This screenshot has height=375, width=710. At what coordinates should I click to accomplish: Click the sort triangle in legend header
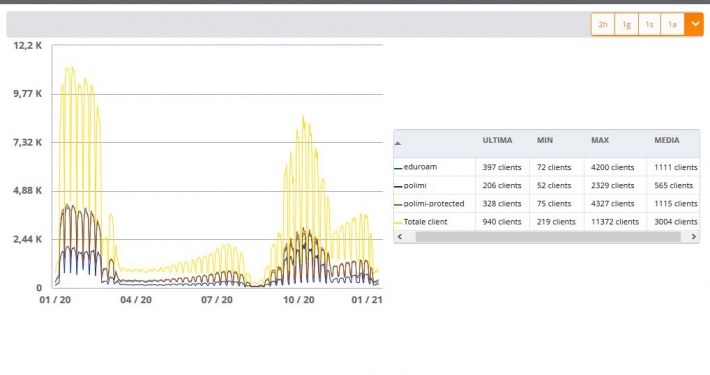(398, 143)
